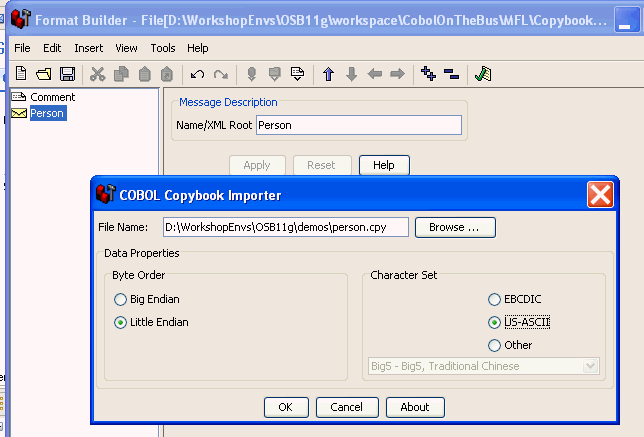Minimize the Format Builder window
This screenshot has height=437, width=644.
click(x=627, y=20)
